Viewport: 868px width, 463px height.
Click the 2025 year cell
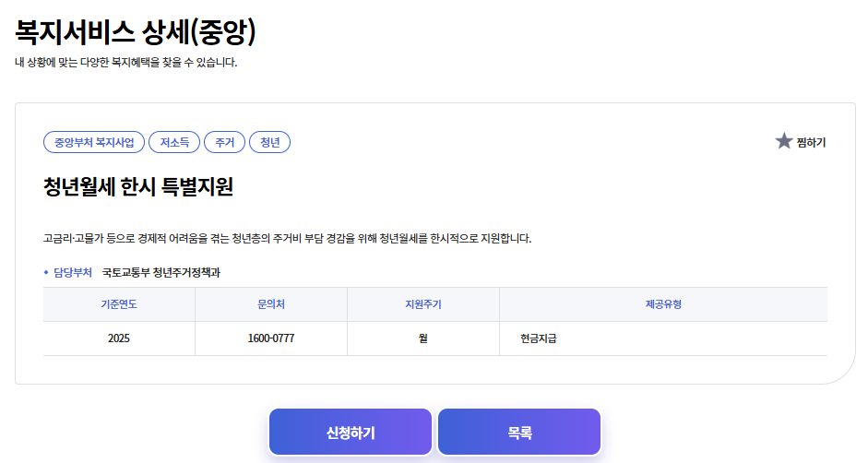(119, 338)
